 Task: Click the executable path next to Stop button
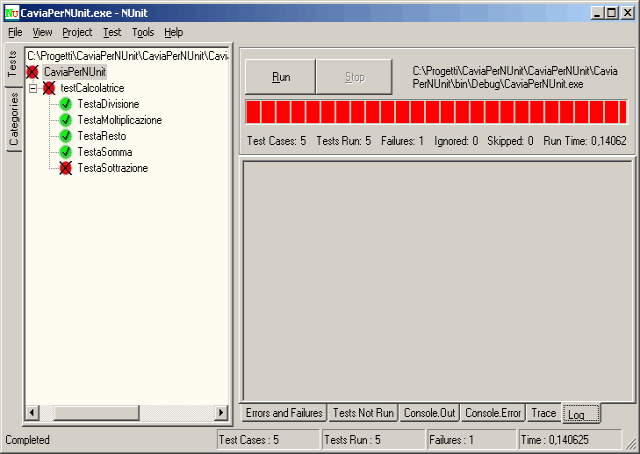[515, 78]
